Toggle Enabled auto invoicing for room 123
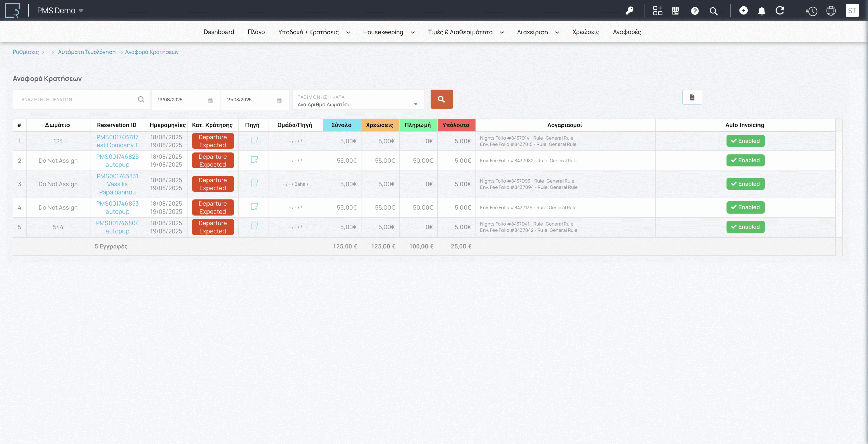This screenshot has height=444, width=868. coord(745,141)
